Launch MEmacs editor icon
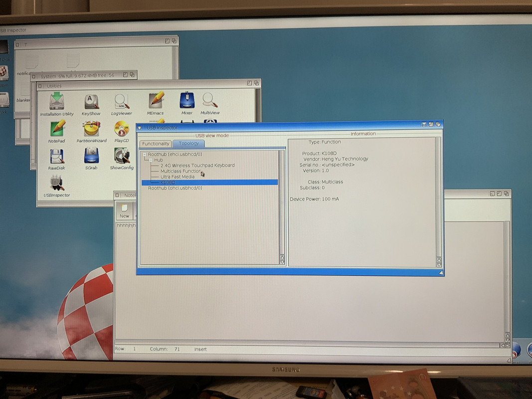The height and width of the screenshot is (399, 532). pyautogui.click(x=156, y=103)
